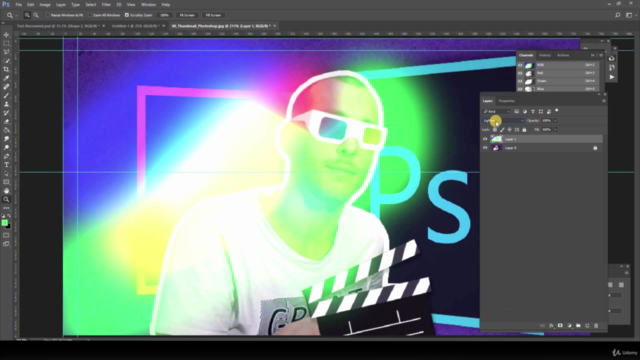Delete layer trash icon

point(596,326)
